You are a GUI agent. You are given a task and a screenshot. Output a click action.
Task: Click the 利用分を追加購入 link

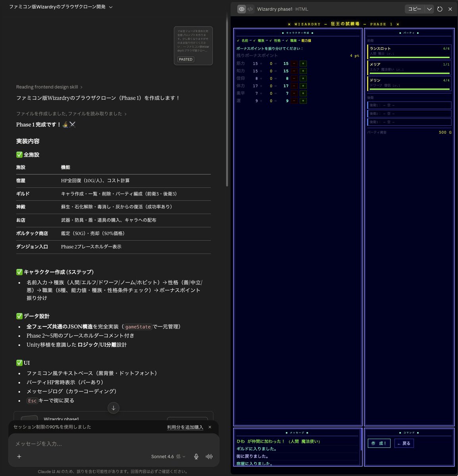[x=185, y=427]
